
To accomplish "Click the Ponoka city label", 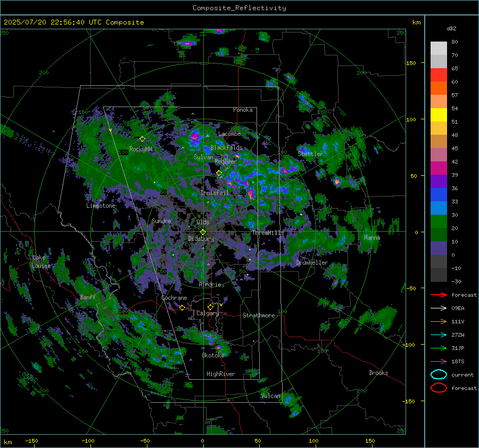I will click(243, 110).
